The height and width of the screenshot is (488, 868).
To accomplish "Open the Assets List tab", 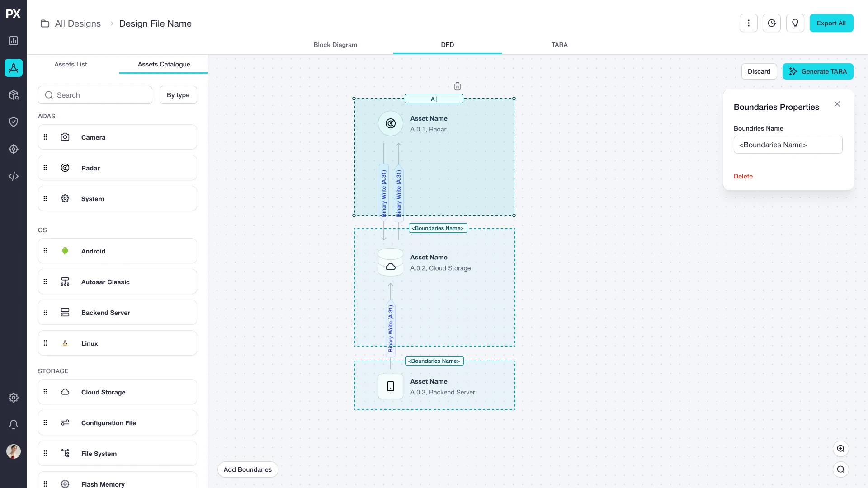I will (x=71, y=64).
